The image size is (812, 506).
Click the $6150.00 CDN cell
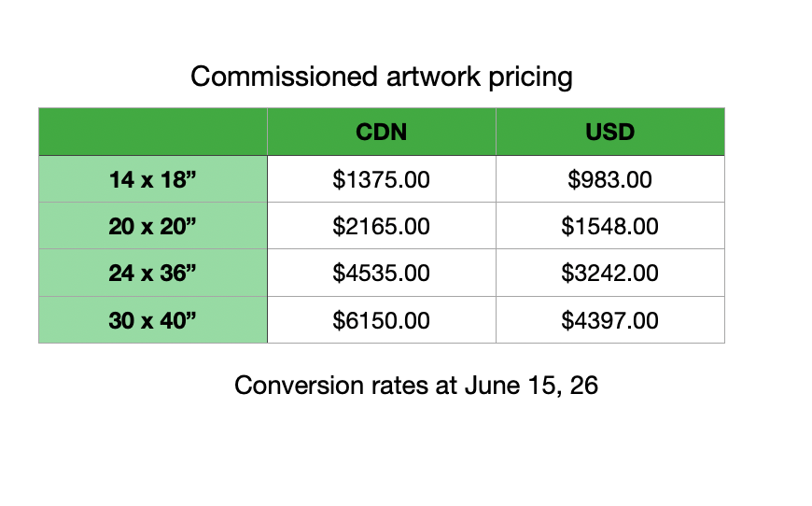coord(382,320)
